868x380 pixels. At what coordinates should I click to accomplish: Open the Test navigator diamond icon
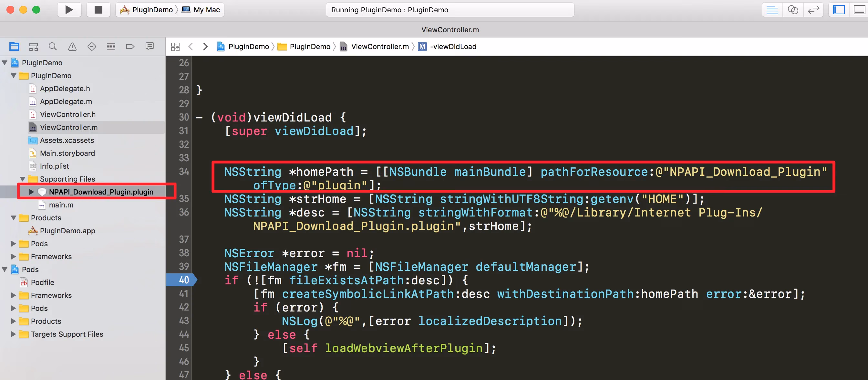91,47
